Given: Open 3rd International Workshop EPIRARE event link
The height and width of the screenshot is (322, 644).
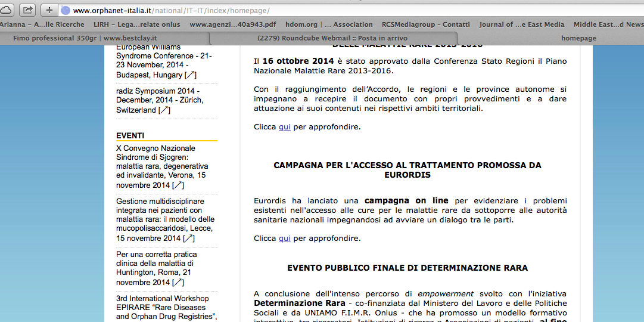Looking at the screenshot, I should (166, 307).
